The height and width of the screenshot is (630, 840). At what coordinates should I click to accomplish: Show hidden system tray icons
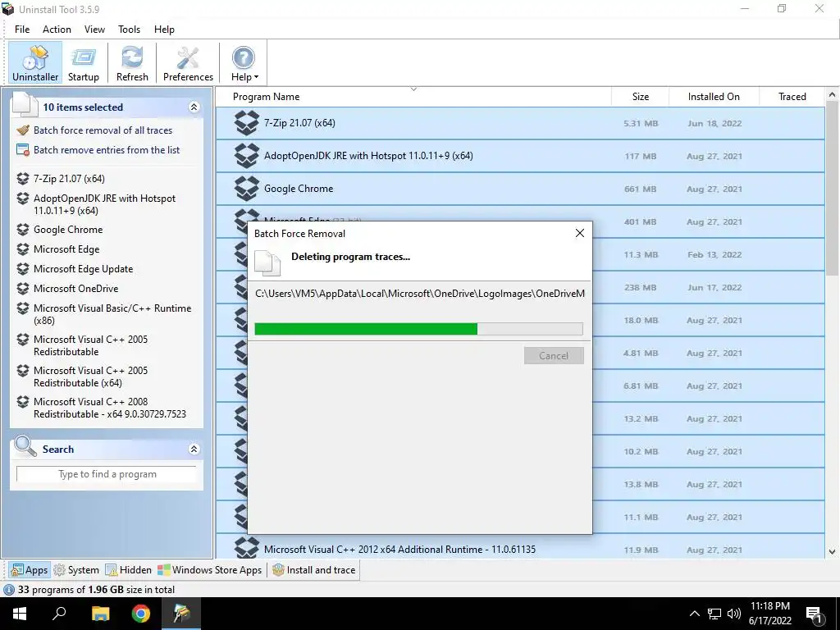tap(694, 614)
